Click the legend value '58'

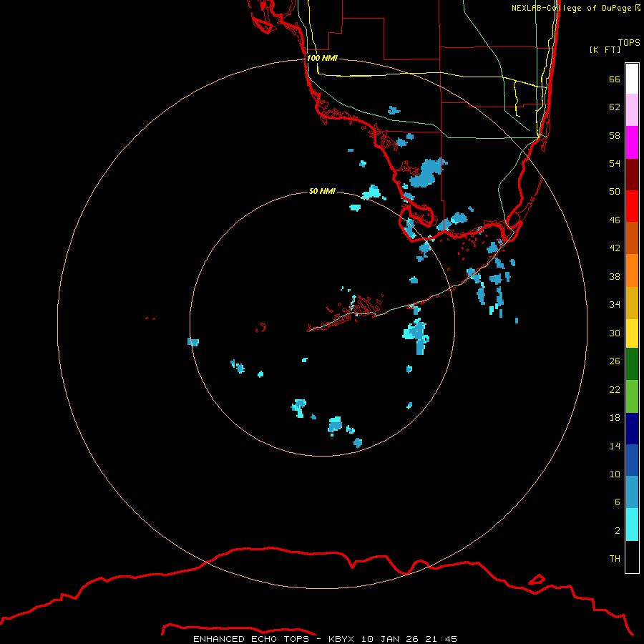click(x=615, y=135)
